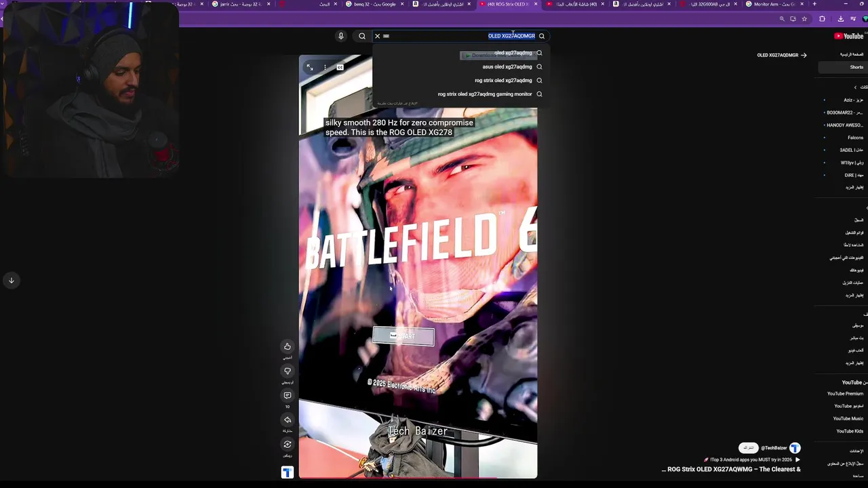Open the 'OLED XG27AQDMGR' search results link
868x488 pixels.
click(782, 55)
